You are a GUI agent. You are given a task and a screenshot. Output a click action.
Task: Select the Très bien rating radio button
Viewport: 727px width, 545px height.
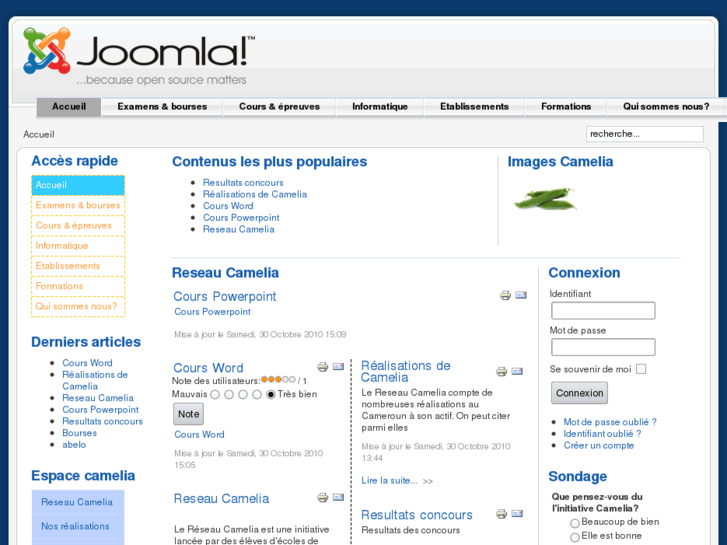(x=271, y=395)
